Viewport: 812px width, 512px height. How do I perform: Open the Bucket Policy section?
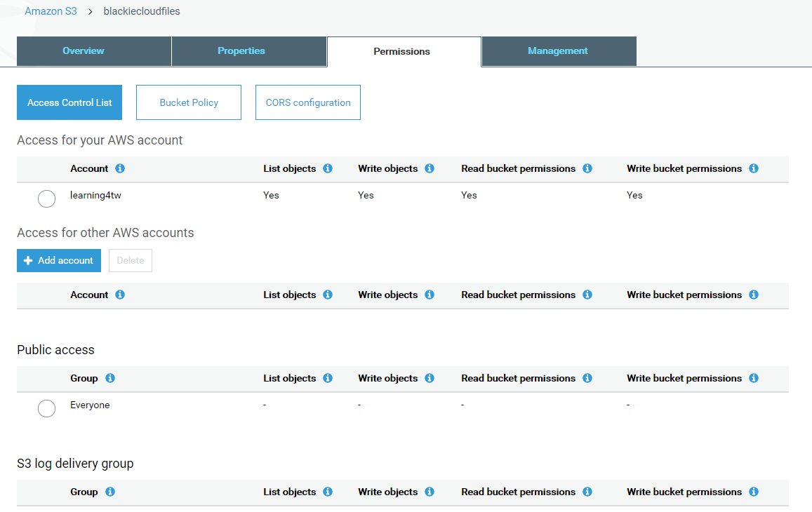tap(189, 102)
